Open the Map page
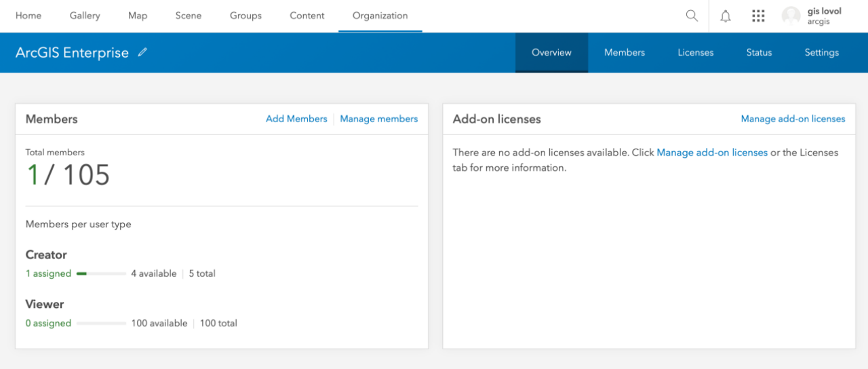 coord(138,16)
